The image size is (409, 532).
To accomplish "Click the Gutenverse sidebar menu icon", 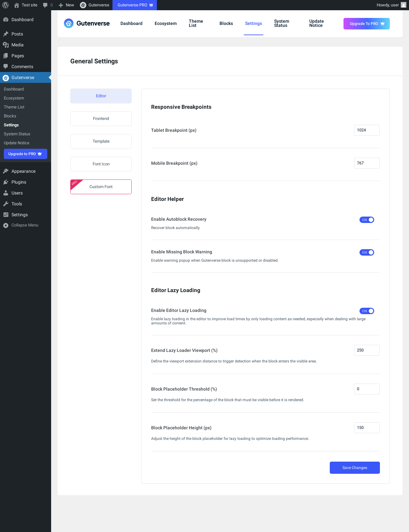I will (6, 77).
